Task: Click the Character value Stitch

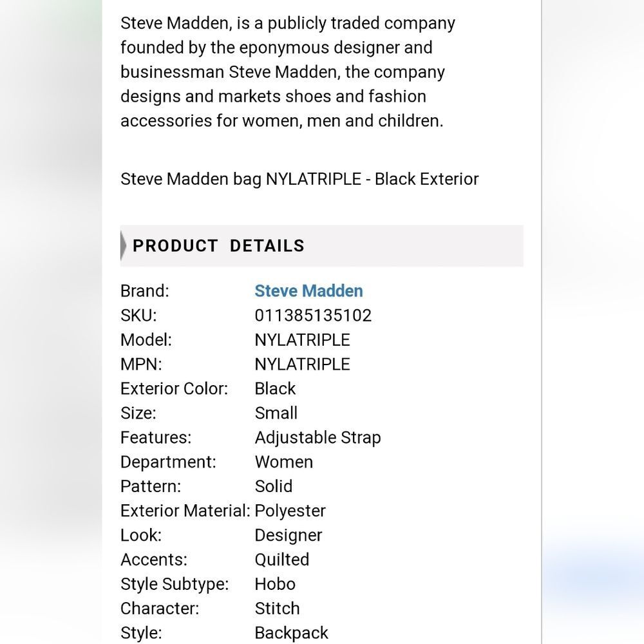Action: (277, 609)
